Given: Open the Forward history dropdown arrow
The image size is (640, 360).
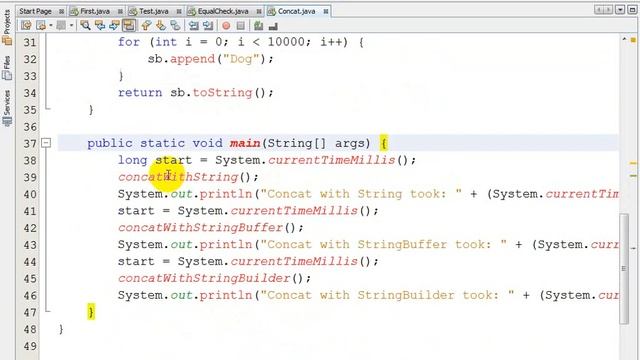Looking at the screenshot, I should [71, 26].
